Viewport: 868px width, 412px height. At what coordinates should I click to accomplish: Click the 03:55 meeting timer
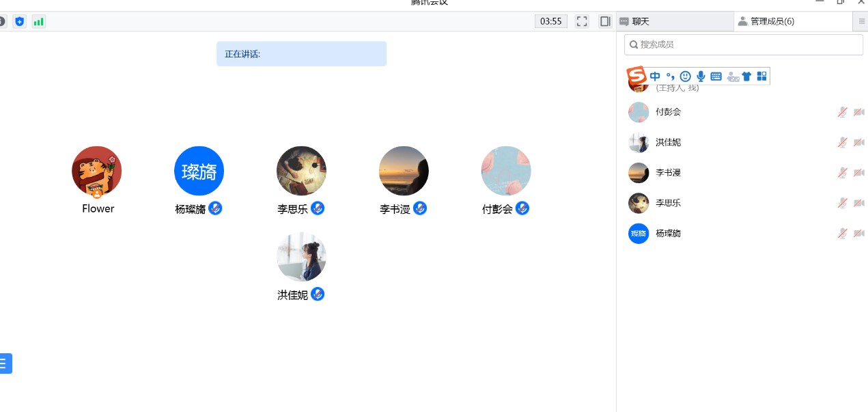550,21
